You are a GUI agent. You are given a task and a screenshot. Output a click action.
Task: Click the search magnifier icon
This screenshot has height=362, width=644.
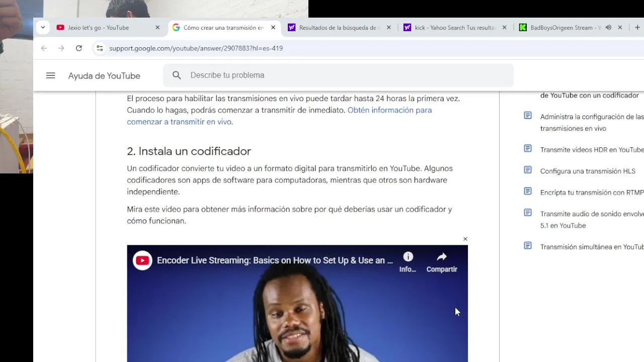(x=177, y=75)
